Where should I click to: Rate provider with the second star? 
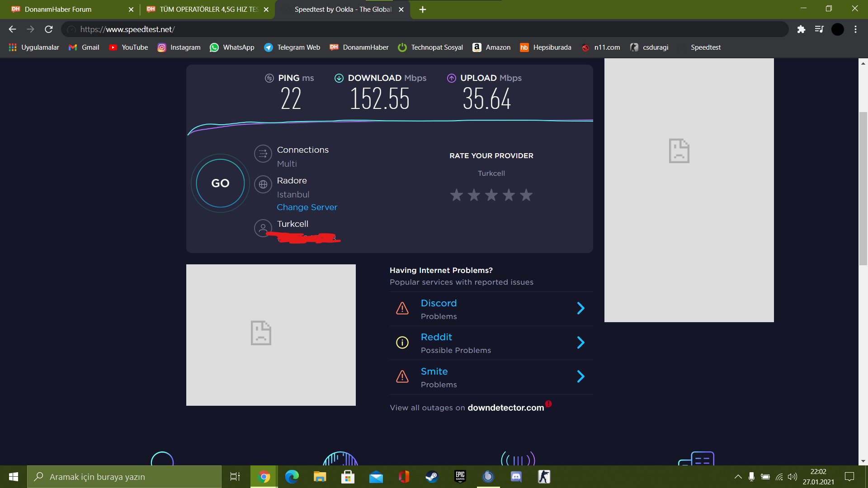(x=474, y=195)
